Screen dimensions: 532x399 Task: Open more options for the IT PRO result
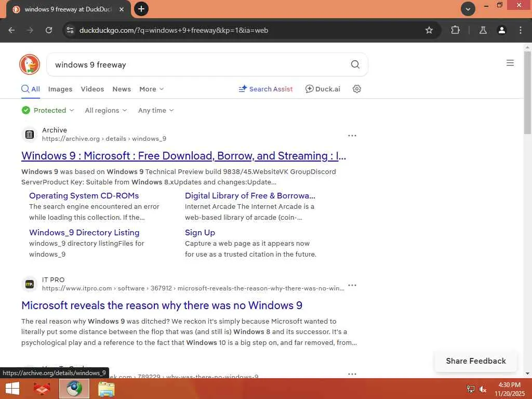tap(352, 285)
